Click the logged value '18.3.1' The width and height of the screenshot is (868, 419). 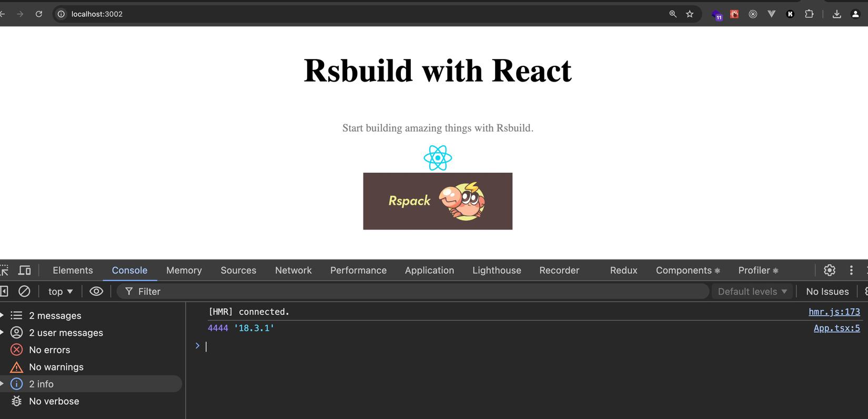[254, 328]
